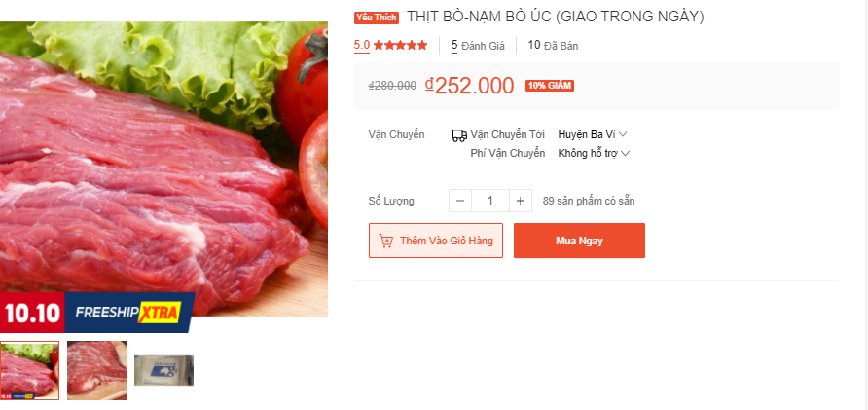
Task: Click the plus quantity button
Action: (x=521, y=201)
